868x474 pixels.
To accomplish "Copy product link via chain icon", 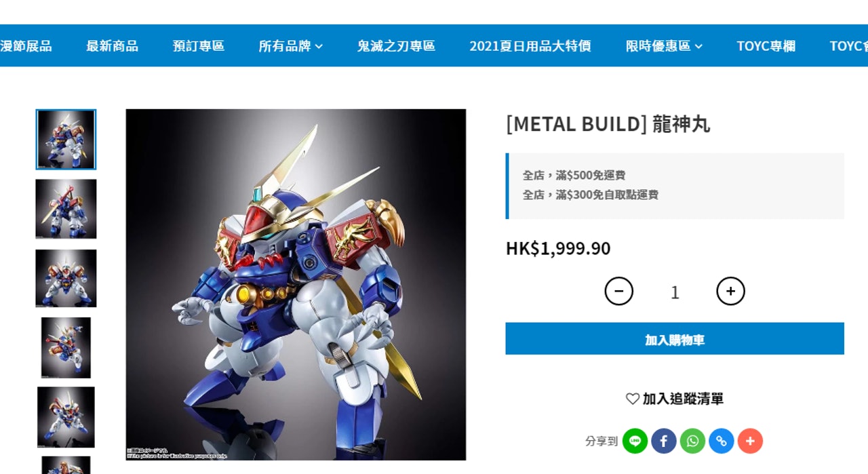I will pos(722,441).
